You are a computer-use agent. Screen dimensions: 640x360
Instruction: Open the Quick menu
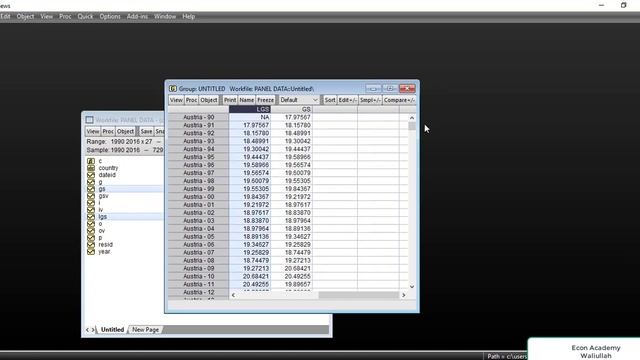coord(85,16)
